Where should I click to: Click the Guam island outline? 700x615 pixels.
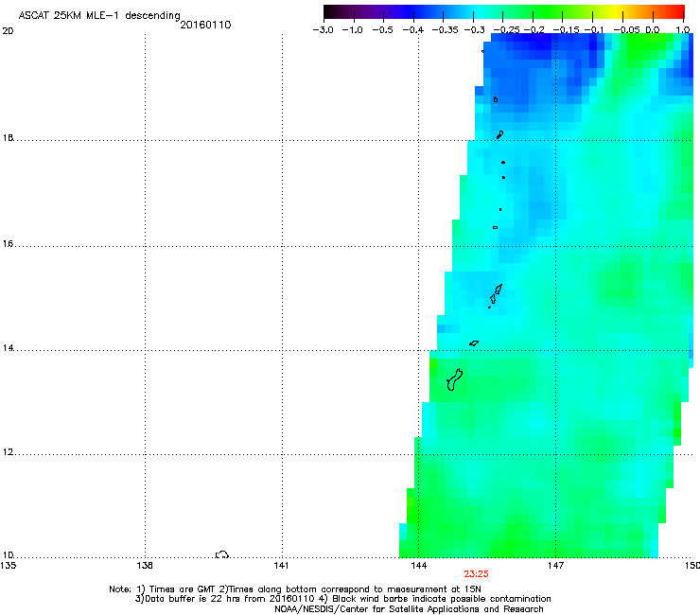pyautogui.click(x=454, y=379)
